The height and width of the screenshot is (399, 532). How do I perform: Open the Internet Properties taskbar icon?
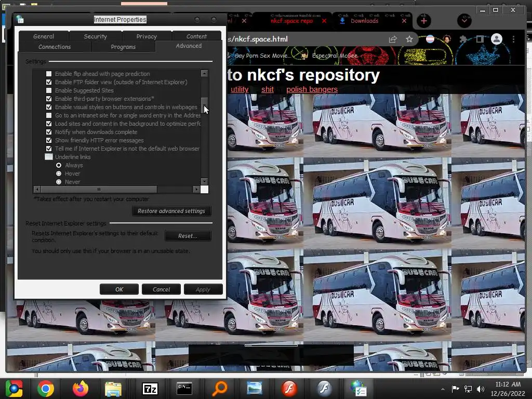coord(358,389)
